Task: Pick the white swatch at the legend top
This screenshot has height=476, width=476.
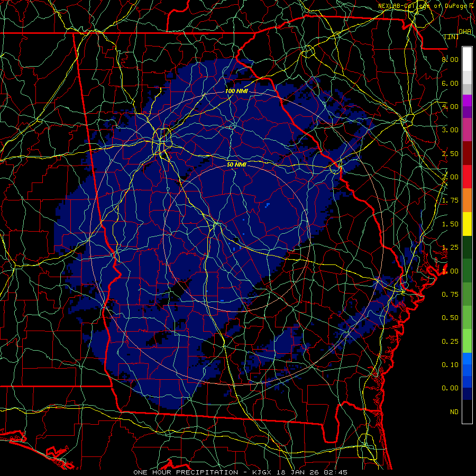Action: coord(467,59)
